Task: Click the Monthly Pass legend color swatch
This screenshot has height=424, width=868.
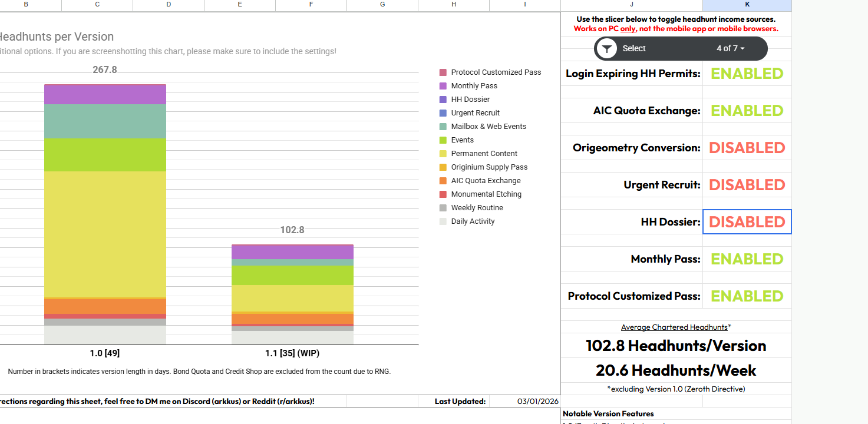Action: tap(443, 86)
